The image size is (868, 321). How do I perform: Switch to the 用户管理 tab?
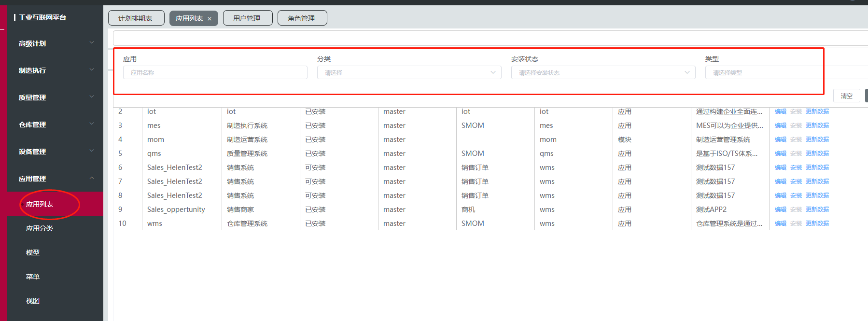(247, 18)
